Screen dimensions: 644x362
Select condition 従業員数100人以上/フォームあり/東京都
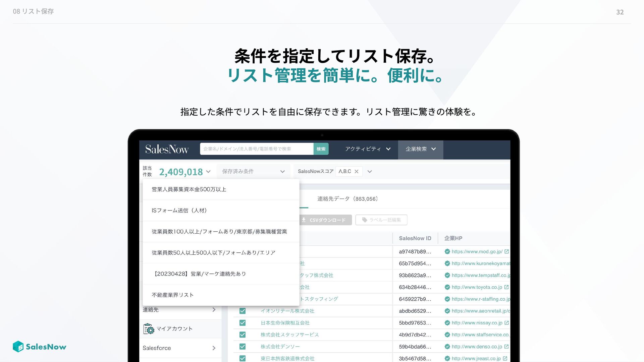pyautogui.click(x=221, y=232)
